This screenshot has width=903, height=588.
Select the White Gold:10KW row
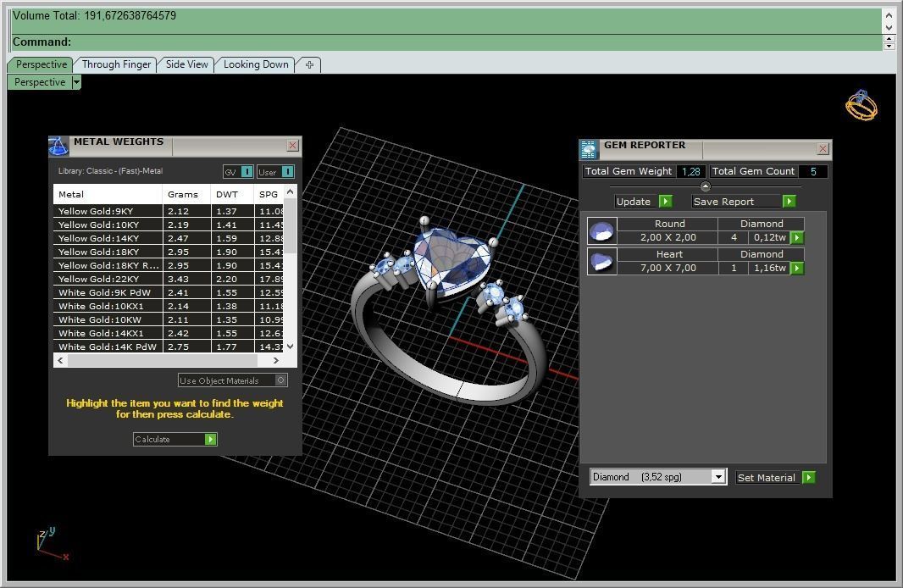point(169,319)
